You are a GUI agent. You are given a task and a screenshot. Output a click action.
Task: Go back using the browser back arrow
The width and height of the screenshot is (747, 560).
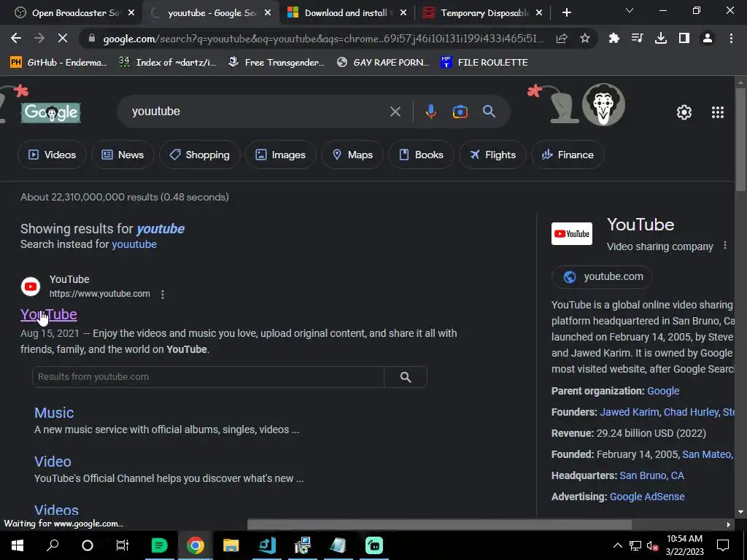pos(16,38)
